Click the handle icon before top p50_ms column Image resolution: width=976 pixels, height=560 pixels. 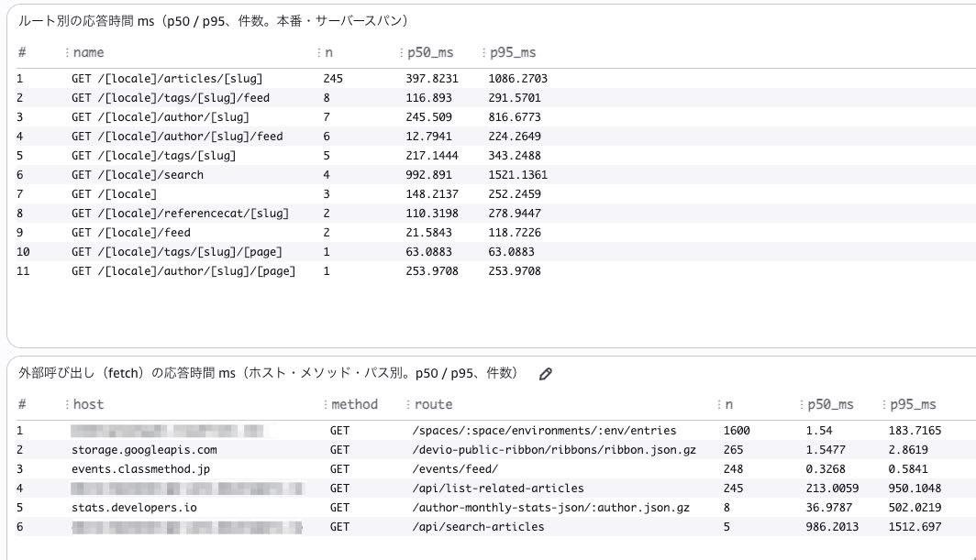pos(402,53)
